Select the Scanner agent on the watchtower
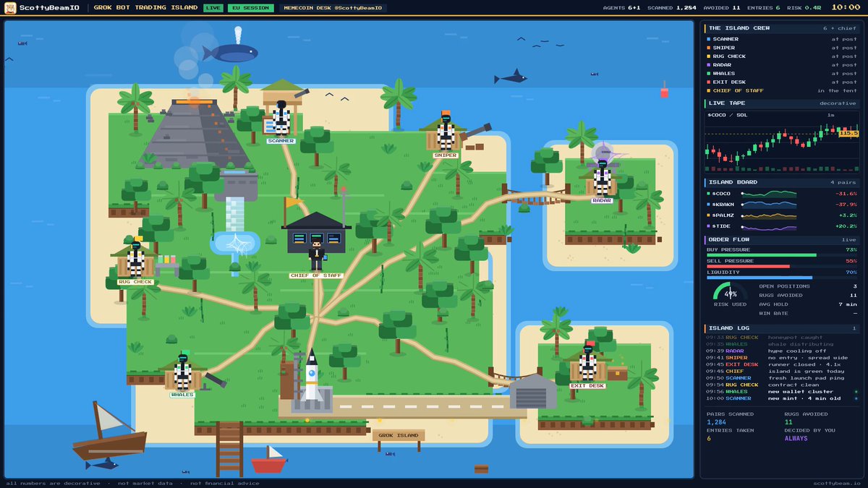Image resolution: width=868 pixels, height=488 pixels. pos(281,117)
